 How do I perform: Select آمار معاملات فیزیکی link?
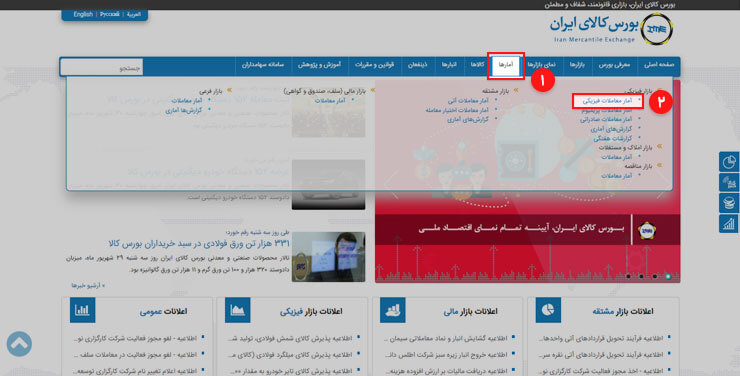tap(607, 101)
